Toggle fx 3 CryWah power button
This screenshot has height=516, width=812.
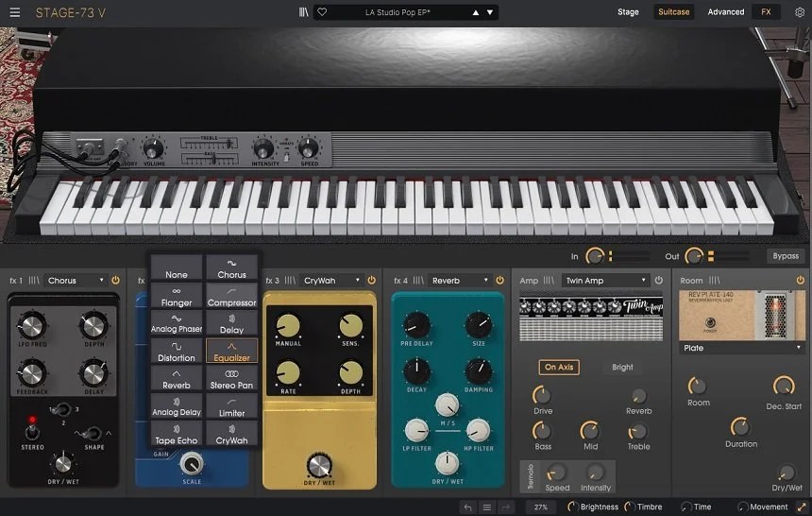pyautogui.click(x=371, y=280)
